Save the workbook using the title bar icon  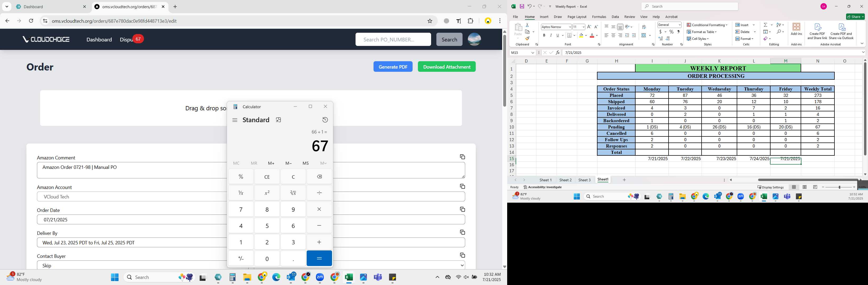coord(522,6)
